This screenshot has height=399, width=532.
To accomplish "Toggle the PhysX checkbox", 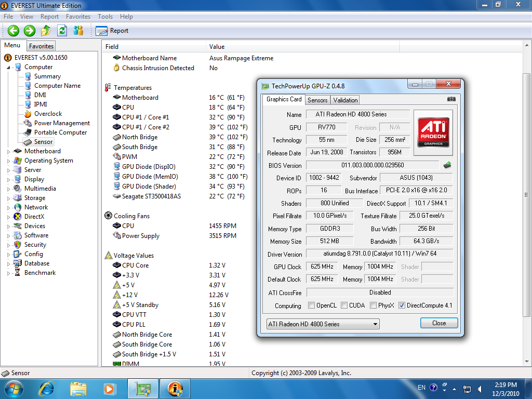I will point(373,305).
